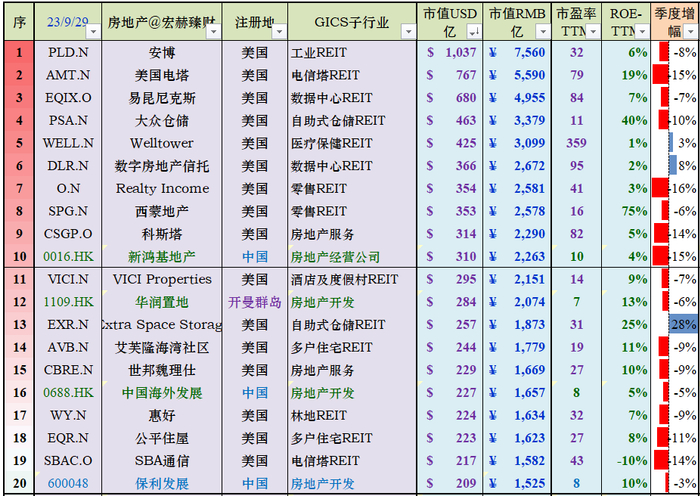Screen dimensions: 700x496
Task: Select ticker cell PSA.N
Action: pos(68,121)
